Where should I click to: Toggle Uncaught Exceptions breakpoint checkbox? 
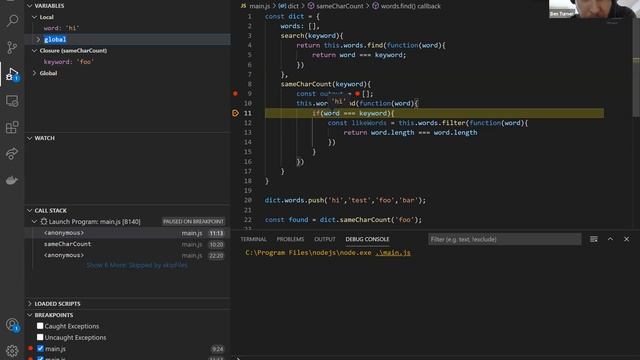pyautogui.click(x=40, y=337)
